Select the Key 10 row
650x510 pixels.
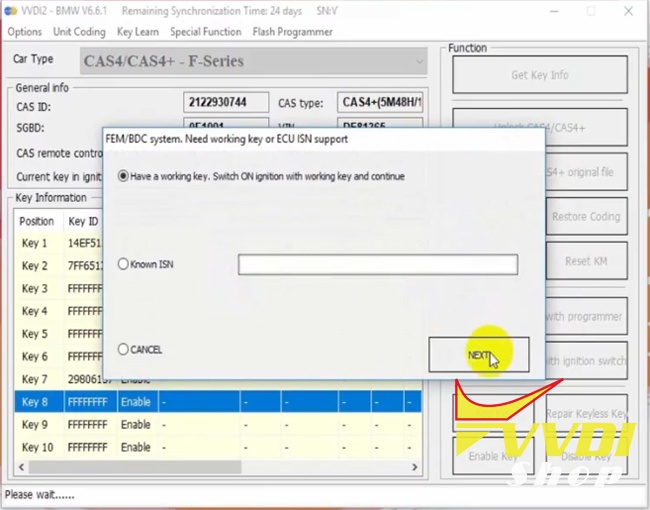pos(218,447)
